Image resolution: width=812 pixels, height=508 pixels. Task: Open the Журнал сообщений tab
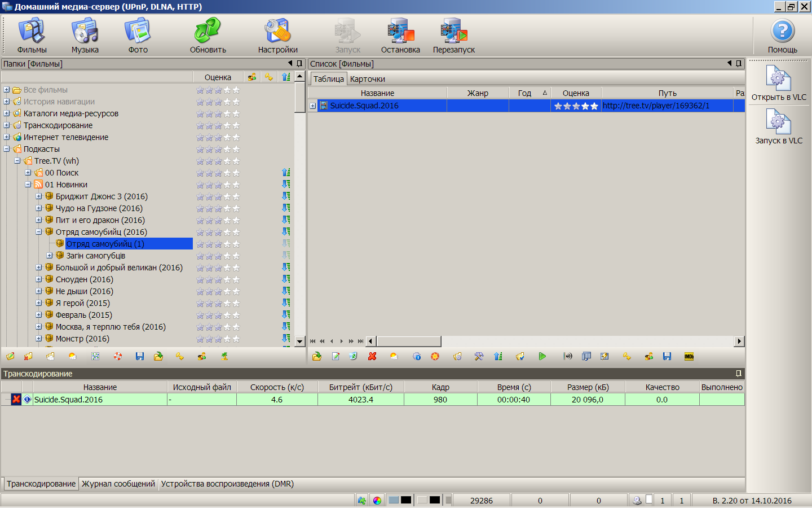(x=118, y=484)
